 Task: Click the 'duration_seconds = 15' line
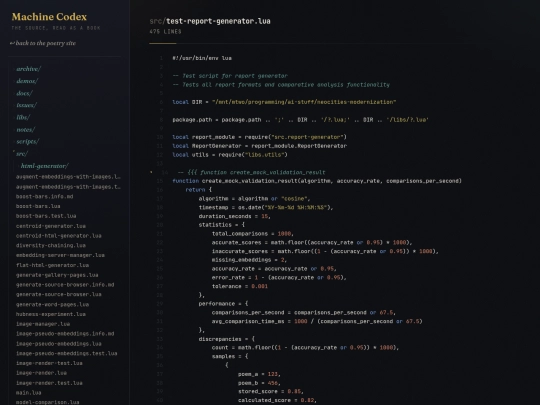point(234,216)
